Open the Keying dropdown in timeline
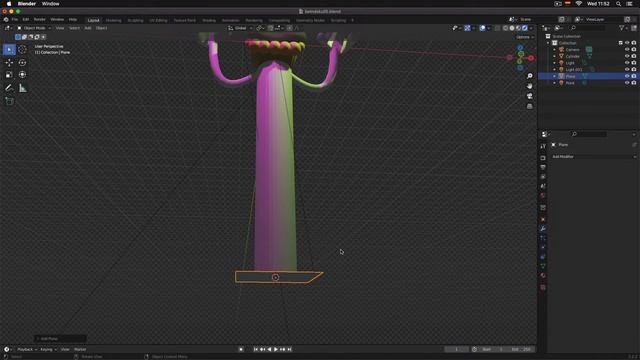This screenshot has width=640, height=360. tap(48, 349)
